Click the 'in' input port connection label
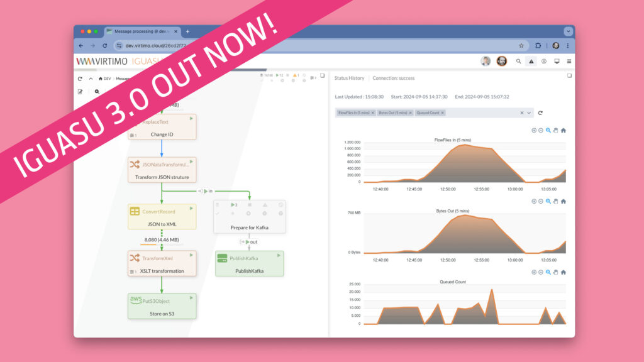This screenshot has height=362, width=644. (206, 191)
